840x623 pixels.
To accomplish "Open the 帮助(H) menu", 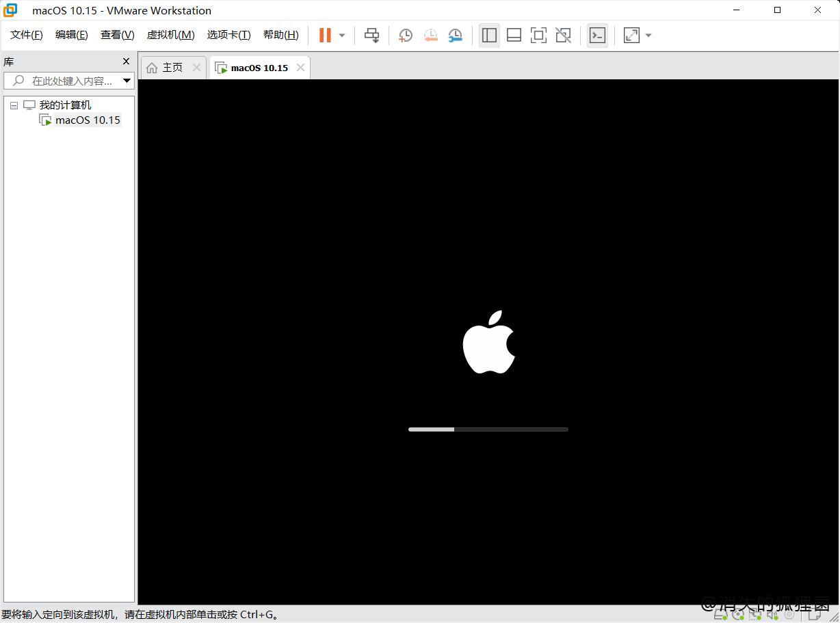I will pyautogui.click(x=281, y=35).
